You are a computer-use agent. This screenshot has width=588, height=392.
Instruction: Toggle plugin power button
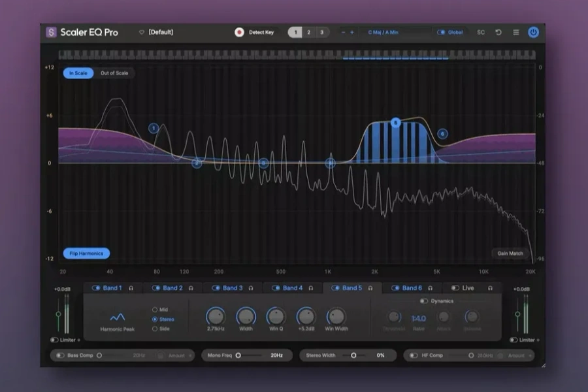[x=533, y=32]
